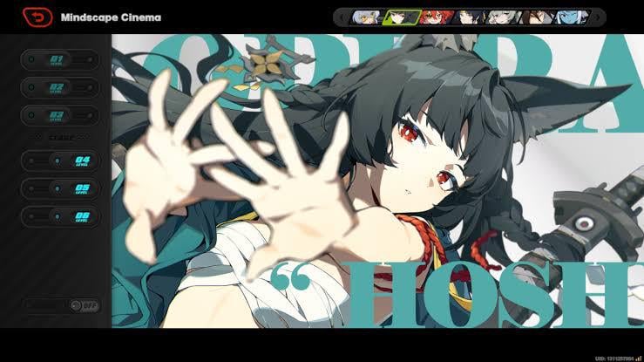Viewport: 644px width, 362px height.
Task: Toggle the Level 04 mindscape switch
Action: pyautogui.click(x=60, y=161)
